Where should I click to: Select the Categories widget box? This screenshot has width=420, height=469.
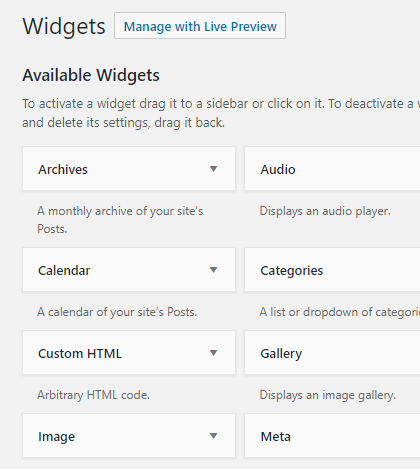coord(332,270)
